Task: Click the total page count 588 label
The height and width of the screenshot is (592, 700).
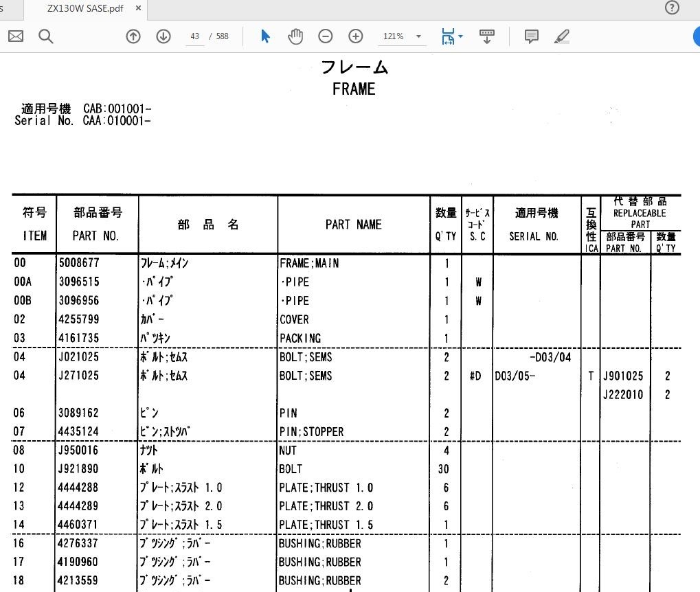Action: (221, 36)
